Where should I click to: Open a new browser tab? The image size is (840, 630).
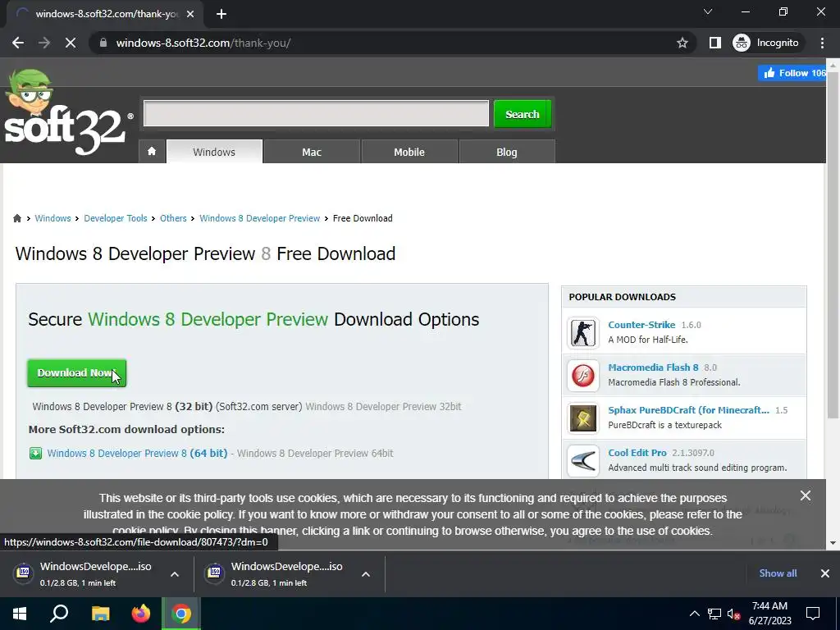pyautogui.click(x=221, y=14)
